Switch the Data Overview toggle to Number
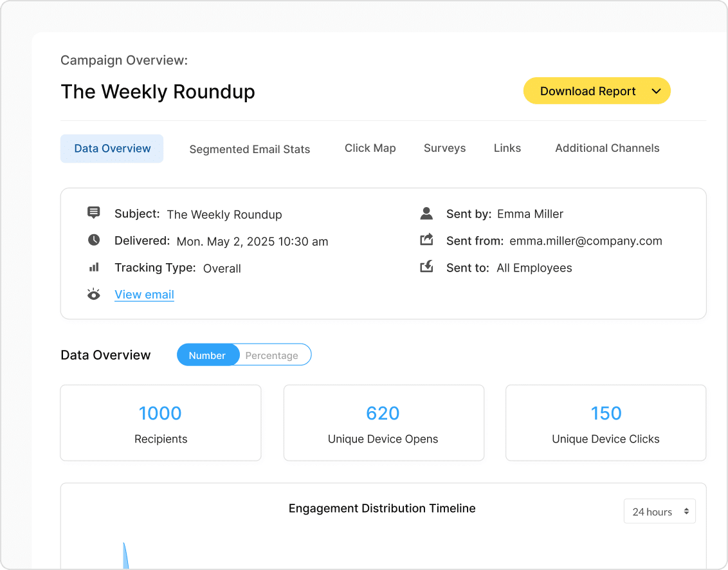Screen dimensions: 728x570 point(207,355)
